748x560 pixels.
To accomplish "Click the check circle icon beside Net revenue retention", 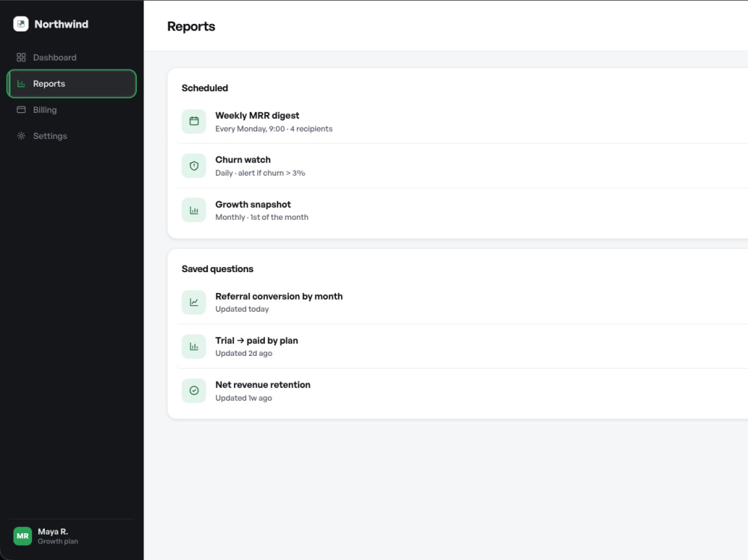I will click(194, 391).
